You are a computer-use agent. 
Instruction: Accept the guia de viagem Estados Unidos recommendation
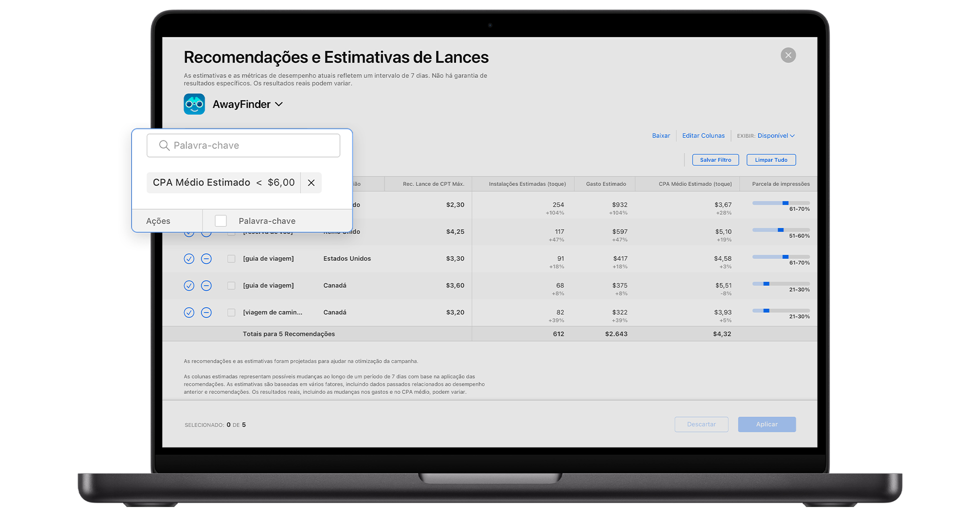pos(189,258)
